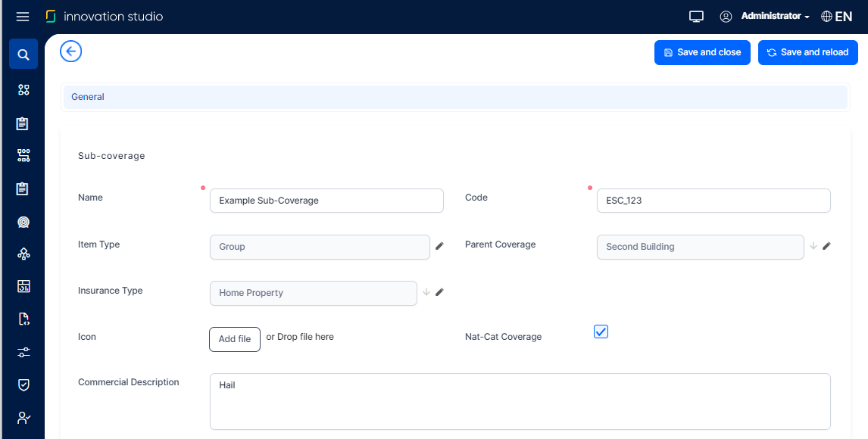Uncheck the Nat-Cat Coverage checkbox

[x=601, y=332]
